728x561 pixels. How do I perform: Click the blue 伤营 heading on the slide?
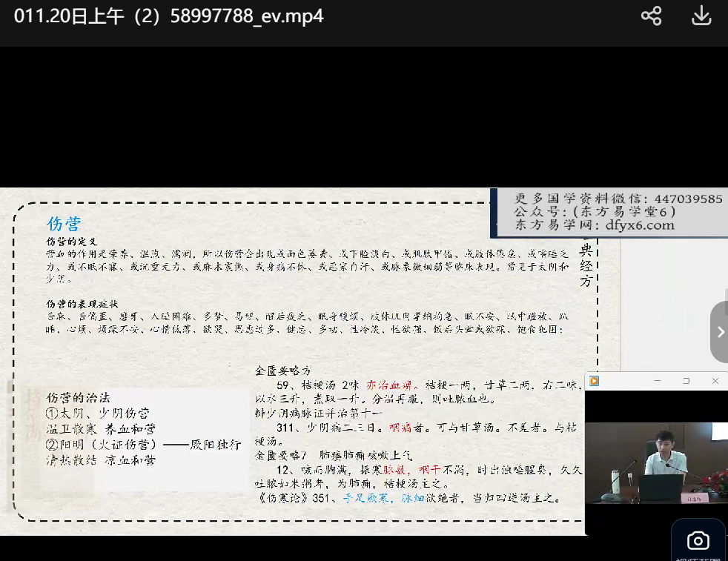coord(64,224)
